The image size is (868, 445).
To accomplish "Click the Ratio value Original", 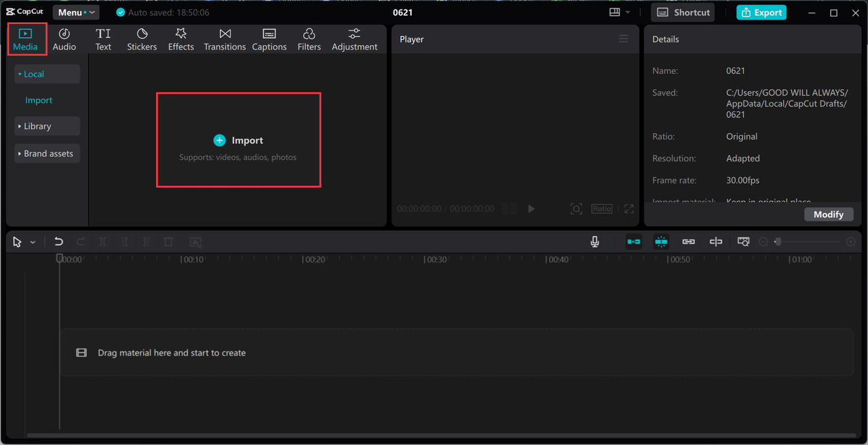I will [742, 136].
